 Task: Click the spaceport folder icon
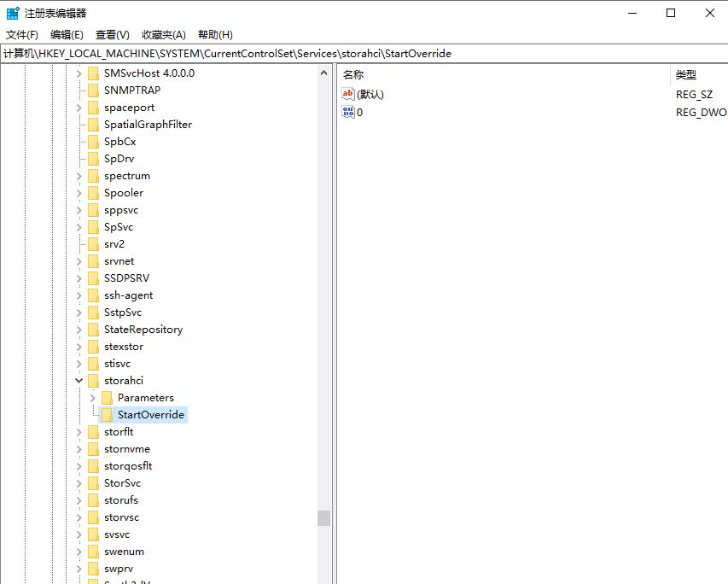(93, 107)
